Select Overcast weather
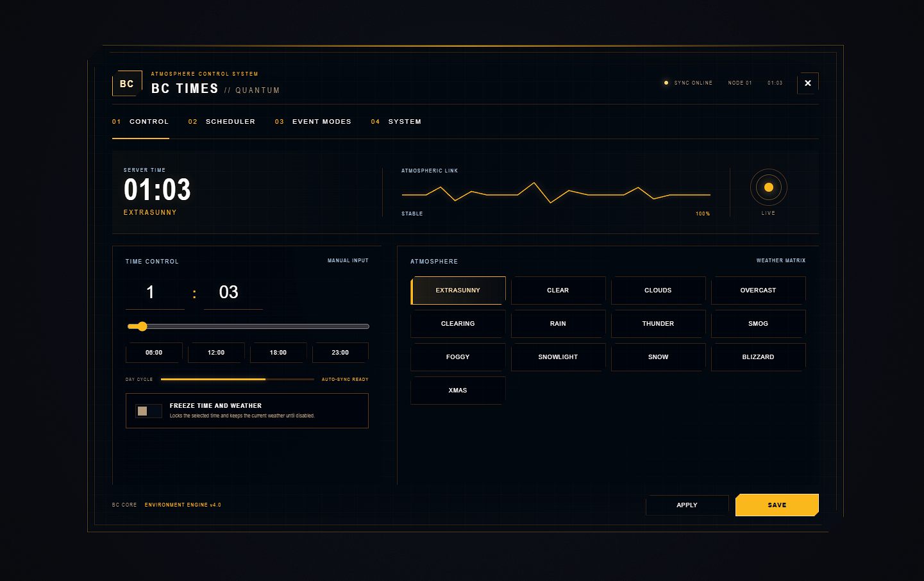924x581 pixels. click(x=758, y=290)
